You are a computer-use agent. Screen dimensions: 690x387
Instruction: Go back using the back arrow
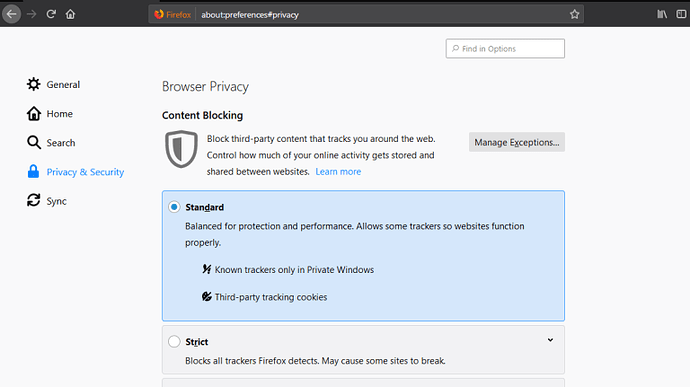pos(11,14)
